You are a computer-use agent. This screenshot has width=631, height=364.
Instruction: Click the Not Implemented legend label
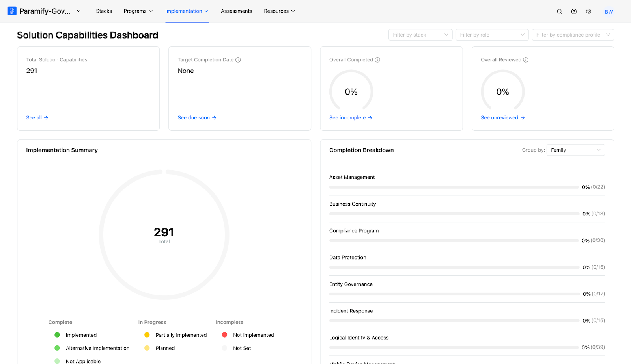click(x=253, y=335)
